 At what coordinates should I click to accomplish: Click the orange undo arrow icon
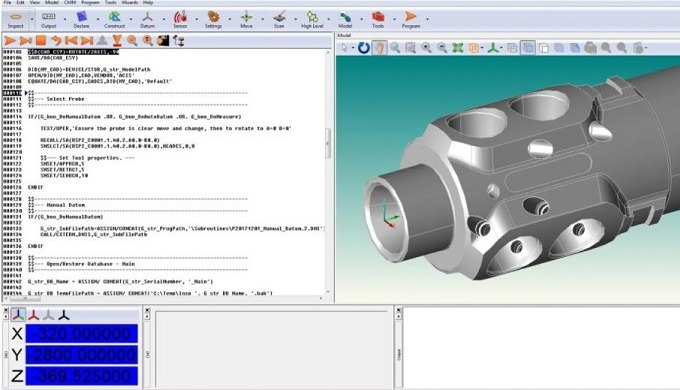click(x=56, y=41)
